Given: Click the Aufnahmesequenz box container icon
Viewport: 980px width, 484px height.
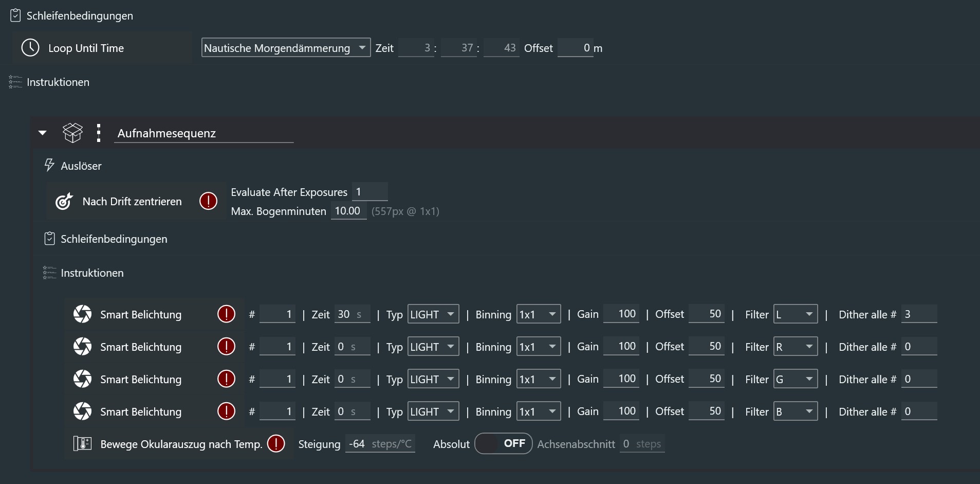Looking at the screenshot, I should click(x=72, y=133).
